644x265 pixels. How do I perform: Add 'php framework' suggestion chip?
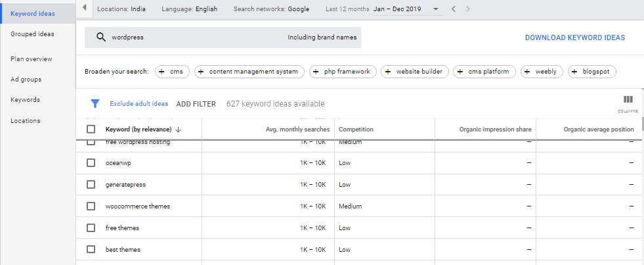click(343, 72)
